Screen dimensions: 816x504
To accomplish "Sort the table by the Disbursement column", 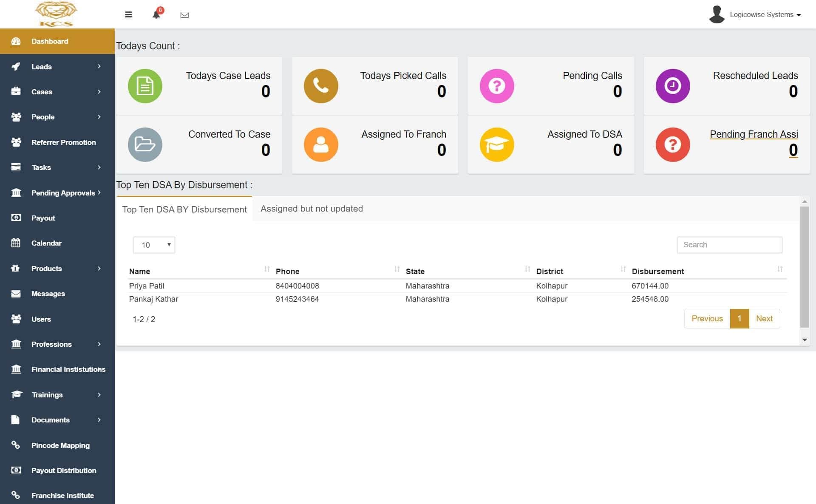I will (x=657, y=271).
